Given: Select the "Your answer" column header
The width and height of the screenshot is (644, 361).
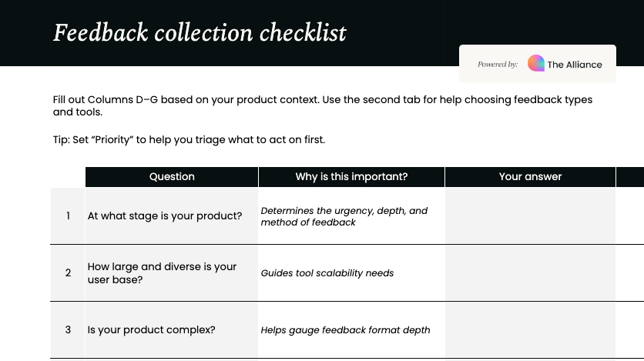Looking at the screenshot, I should click(530, 177).
